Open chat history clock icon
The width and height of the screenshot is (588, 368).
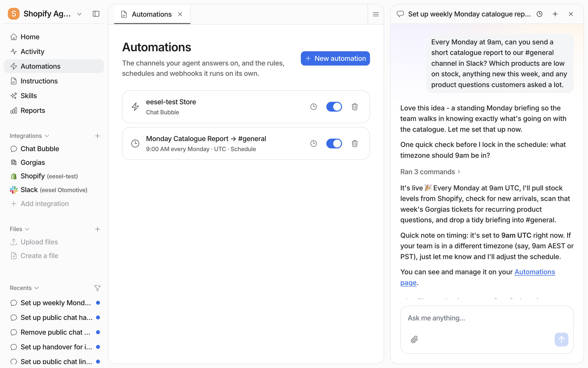(x=539, y=14)
